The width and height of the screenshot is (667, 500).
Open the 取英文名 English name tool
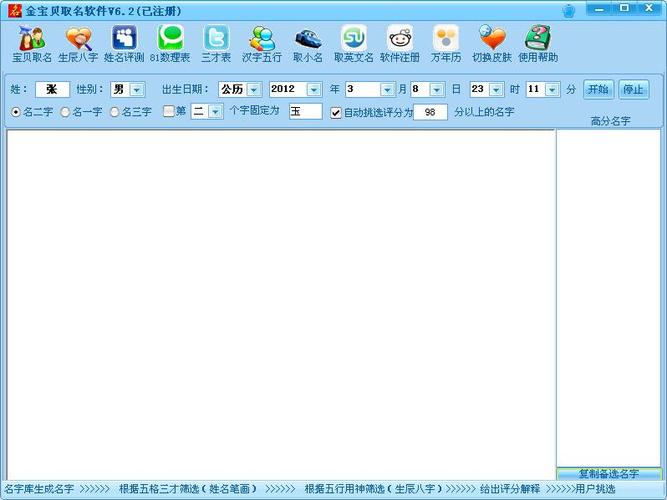pyautogui.click(x=354, y=43)
